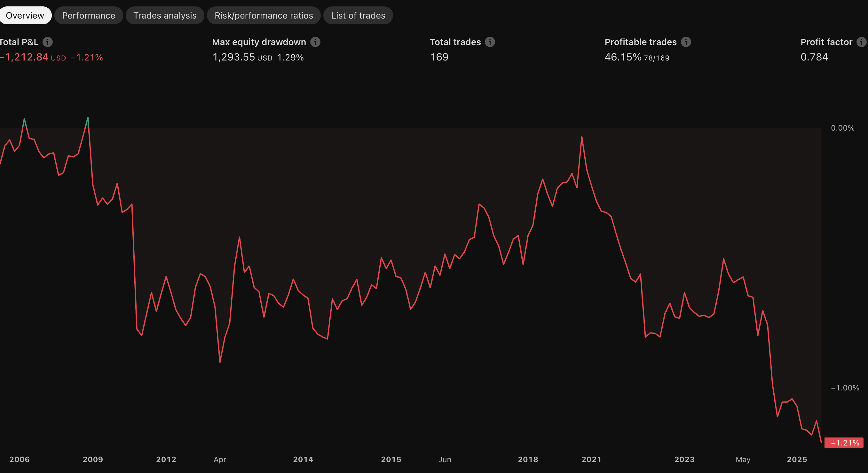Click the 0.00% axis label

click(842, 128)
